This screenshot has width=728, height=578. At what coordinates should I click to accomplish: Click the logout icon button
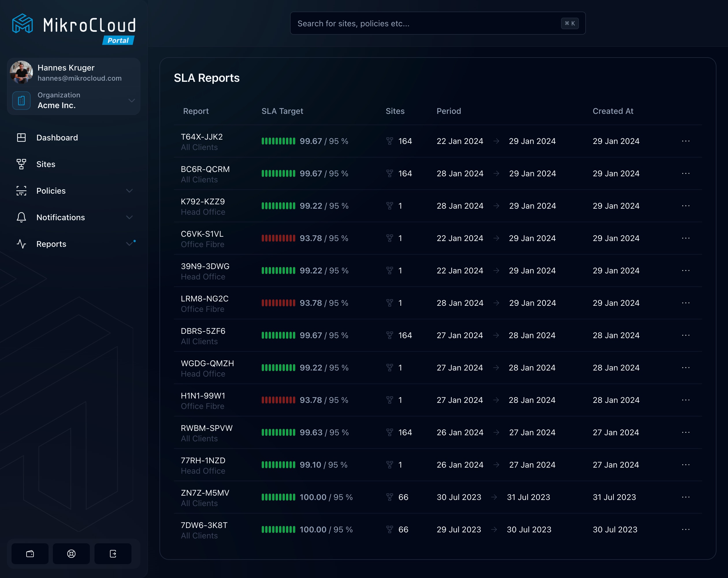click(113, 554)
